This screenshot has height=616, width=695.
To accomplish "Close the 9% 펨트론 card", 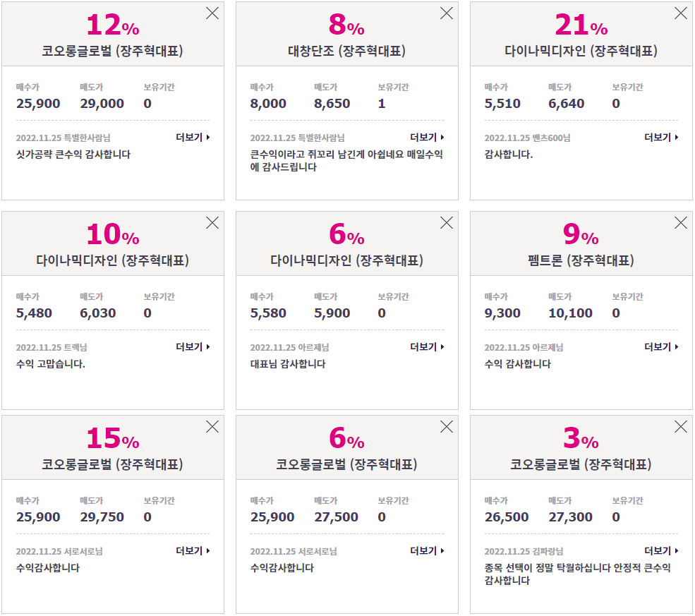I will tap(680, 222).
